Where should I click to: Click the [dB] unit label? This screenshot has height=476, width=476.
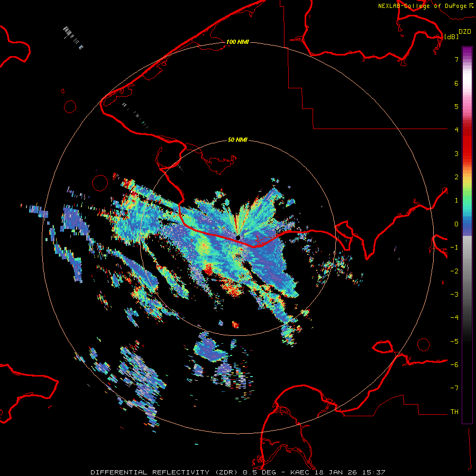[x=451, y=36]
